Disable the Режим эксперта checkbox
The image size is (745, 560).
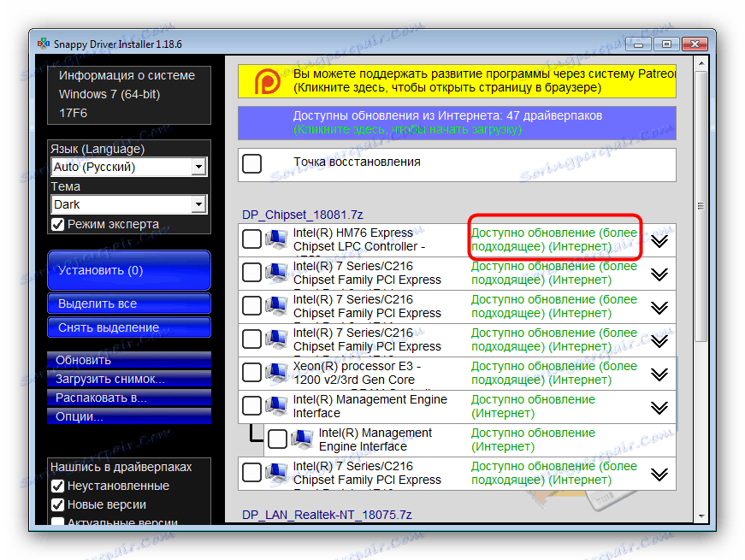(58, 223)
